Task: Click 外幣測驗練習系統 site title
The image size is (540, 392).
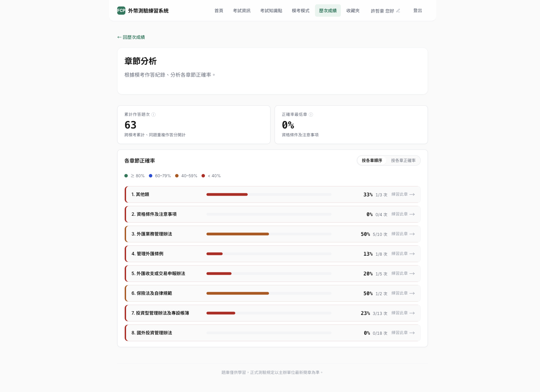Action: [x=148, y=11]
